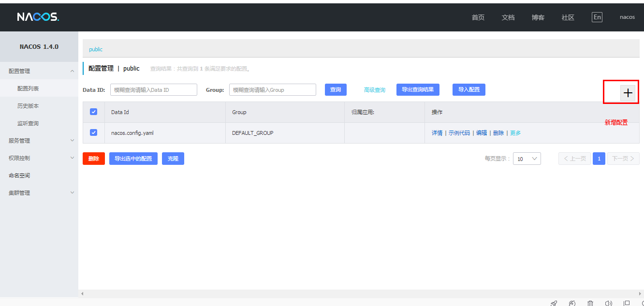Image resolution: width=644 pixels, height=306 pixels.
Task: Click the rocket icon in bottom bar
Action: (554, 303)
